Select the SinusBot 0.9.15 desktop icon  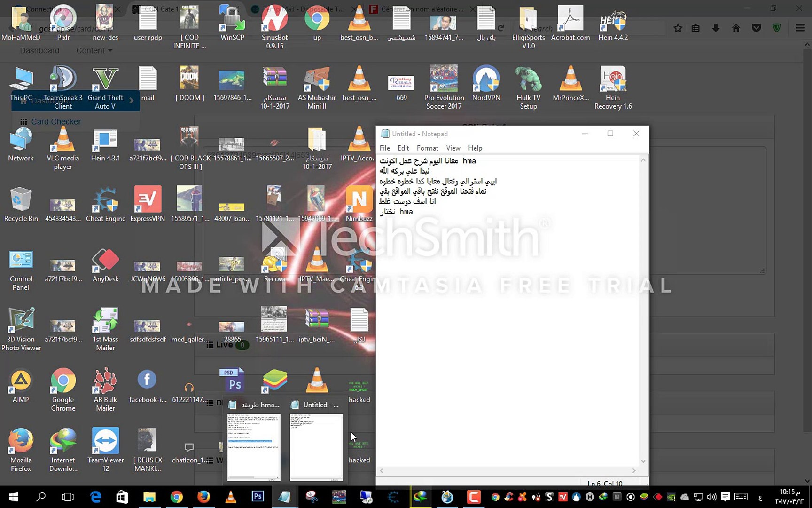pos(275,26)
